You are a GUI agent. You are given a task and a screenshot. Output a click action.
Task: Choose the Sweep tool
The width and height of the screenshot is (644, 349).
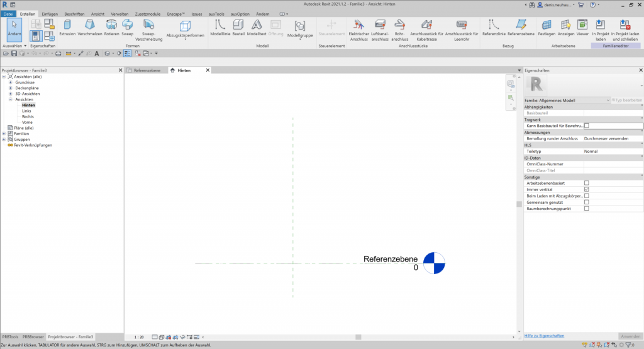pyautogui.click(x=128, y=27)
